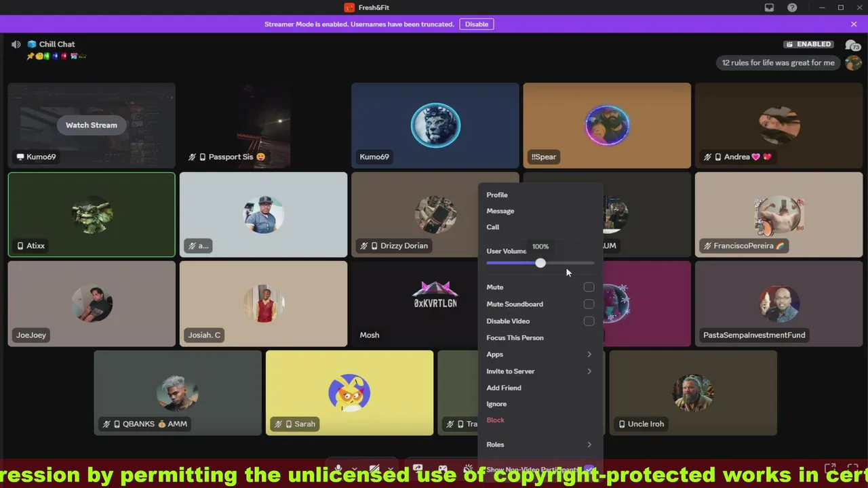This screenshot has height=488, width=868.
Task: Select Profile from context menu
Action: point(540,195)
